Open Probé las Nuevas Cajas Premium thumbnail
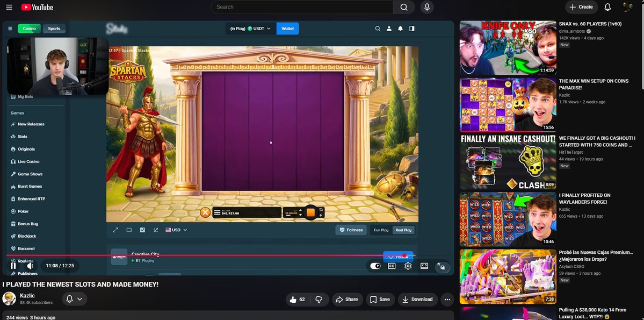This screenshot has height=320, width=644. tap(508, 276)
